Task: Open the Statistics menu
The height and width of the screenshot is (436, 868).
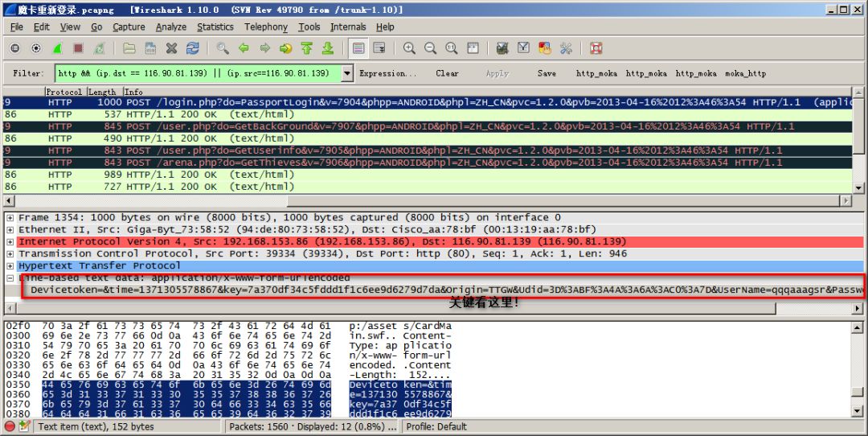Action: pyautogui.click(x=215, y=27)
